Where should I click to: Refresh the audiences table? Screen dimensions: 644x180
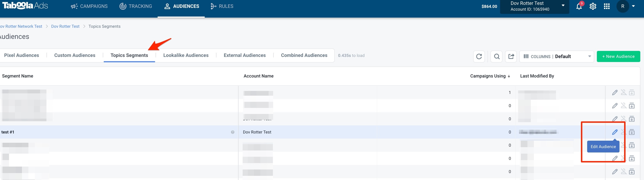[479, 57]
